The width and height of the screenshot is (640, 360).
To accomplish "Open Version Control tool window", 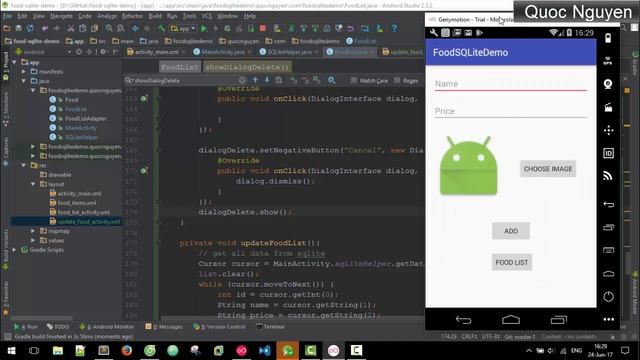I will 219,327.
